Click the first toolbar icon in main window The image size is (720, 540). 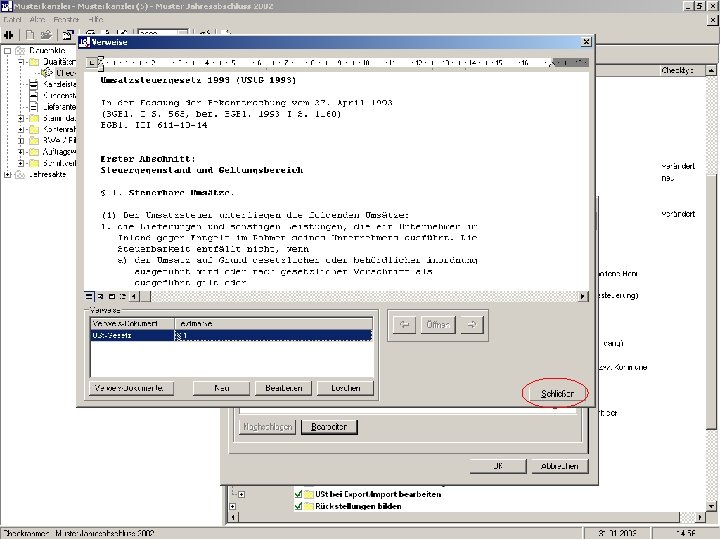pyautogui.click(x=9, y=34)
